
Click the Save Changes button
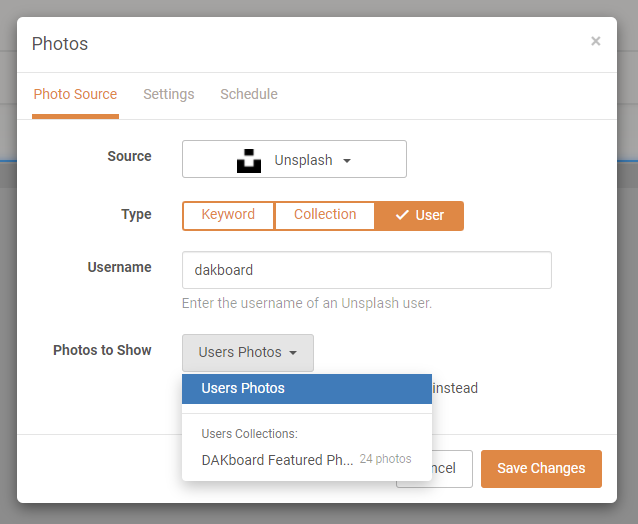click(541, 469)
